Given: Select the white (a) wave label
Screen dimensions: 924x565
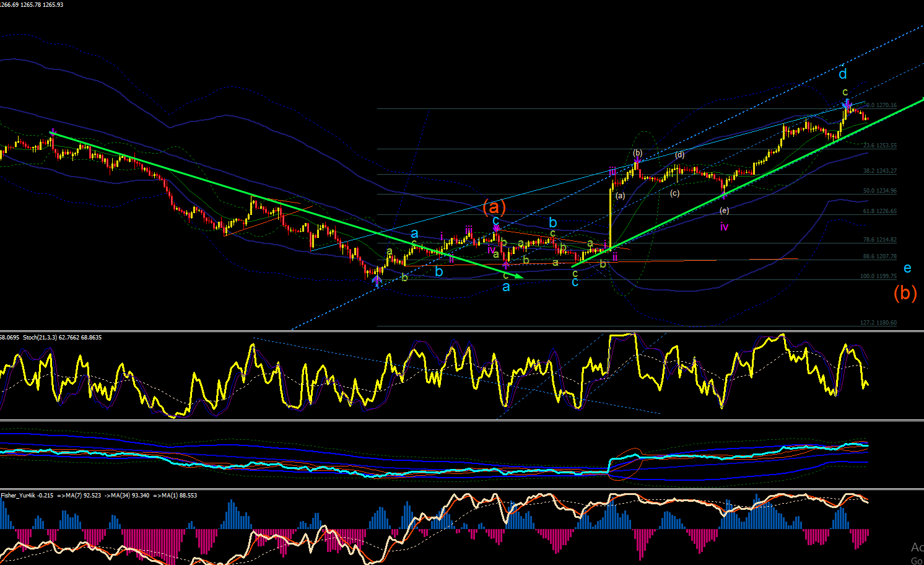Looking at the screenshot, I should [620, 196].
